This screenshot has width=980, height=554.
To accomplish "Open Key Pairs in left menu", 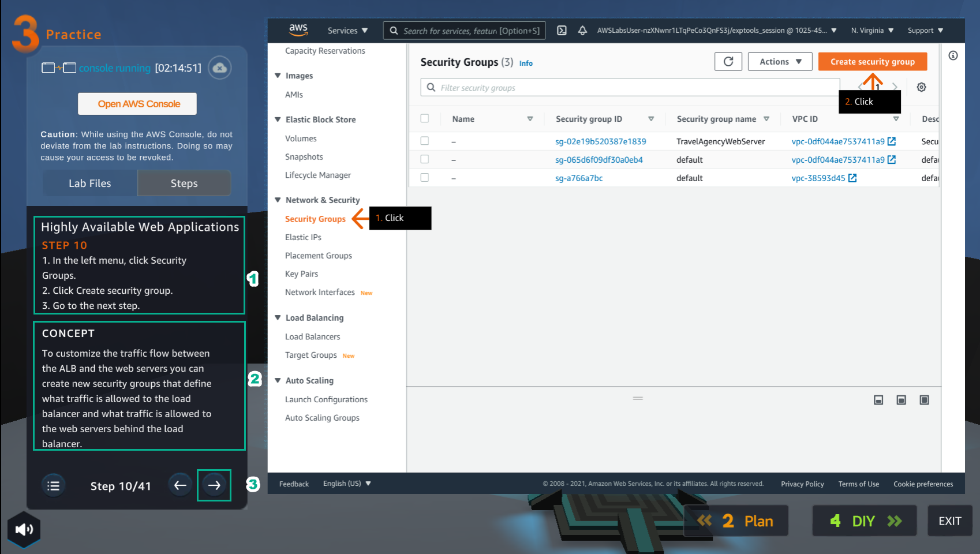I will pyautogui.click(x=301, y=274).
